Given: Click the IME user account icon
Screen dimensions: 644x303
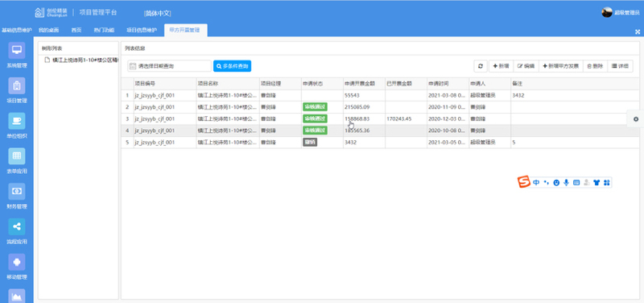Looking at the screenshot, I should (587, 183).
